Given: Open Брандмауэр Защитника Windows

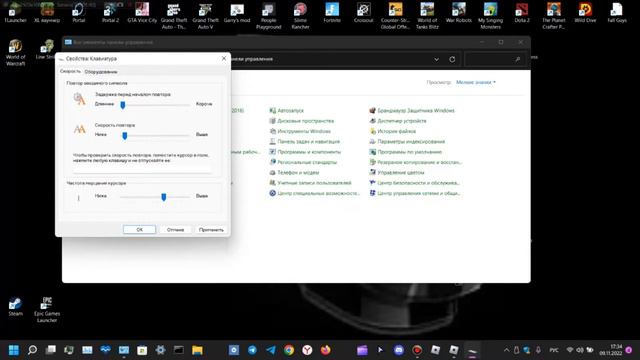Looking at the screenshot, I should (x=412, y=111).
